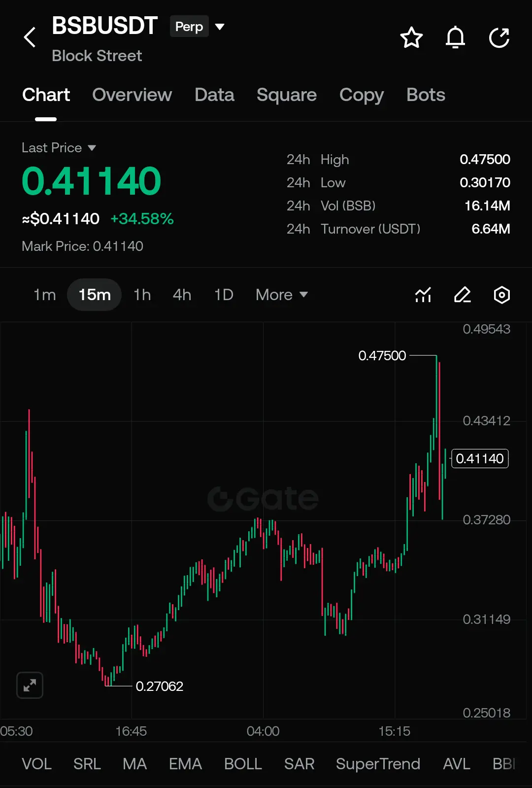
Task: Share the chart with the share icon
Action: pos(499,37)
